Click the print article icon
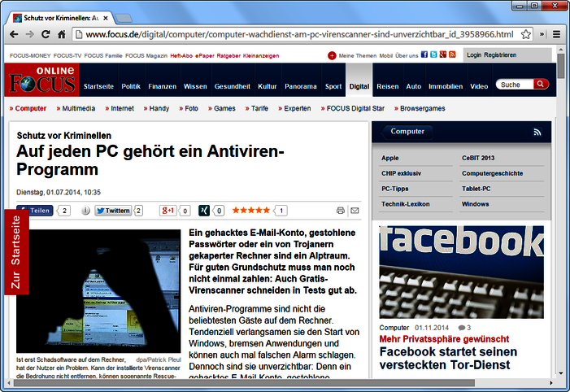The width and height of the screenshot is (570, 392). 341,211
